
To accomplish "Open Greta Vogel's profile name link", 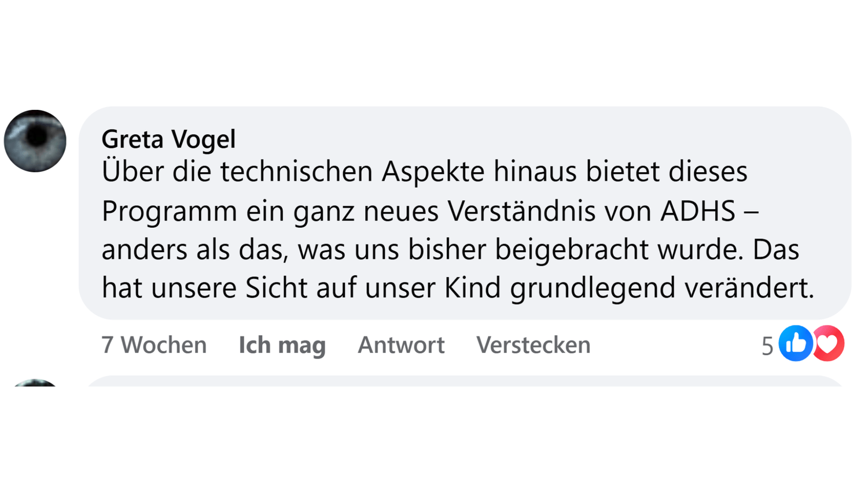I will tap(168, 139).
